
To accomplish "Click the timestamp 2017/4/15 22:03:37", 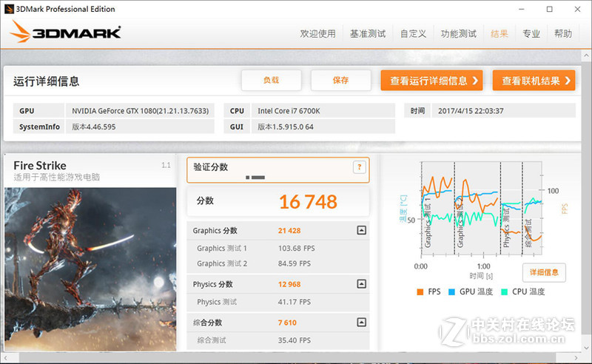I will (x=471, y=111).
